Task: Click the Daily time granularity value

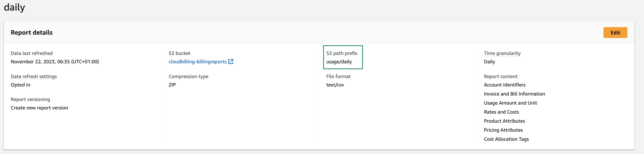Action: pyautogui.click(x=489, y=62)
